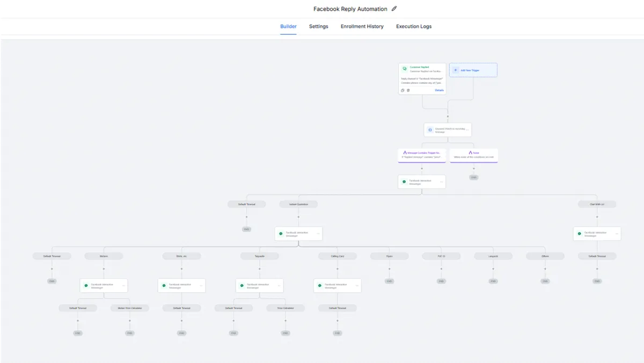Select the Instant Quotation branch pill
The height and width of the screenshot is (363, 644).
pyautogui.click(x=298, y=205)
